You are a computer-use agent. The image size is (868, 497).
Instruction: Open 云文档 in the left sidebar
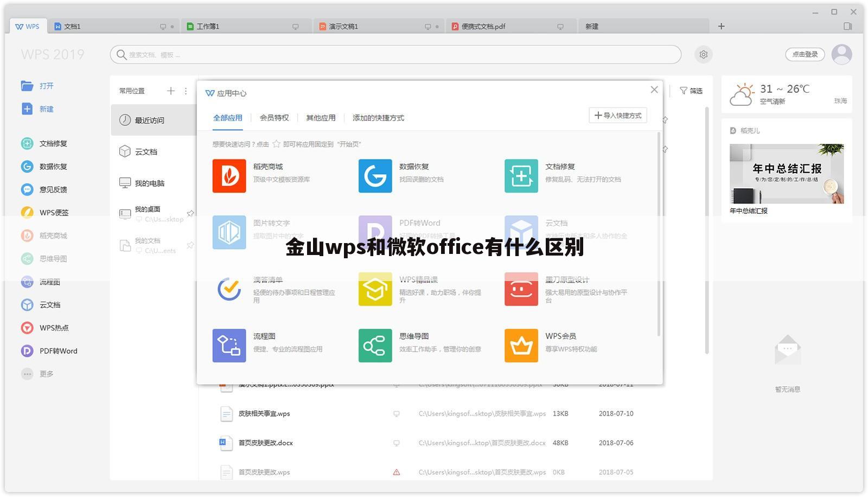41,305
